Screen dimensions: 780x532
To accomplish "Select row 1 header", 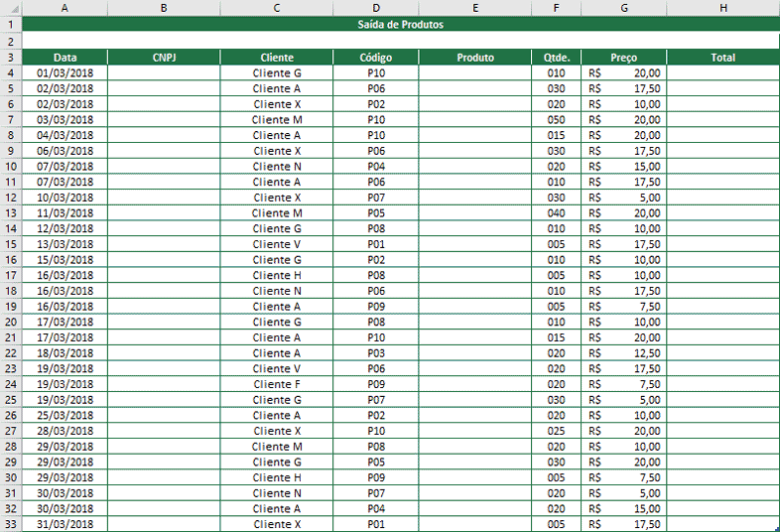I will click(x=11, y=24).
